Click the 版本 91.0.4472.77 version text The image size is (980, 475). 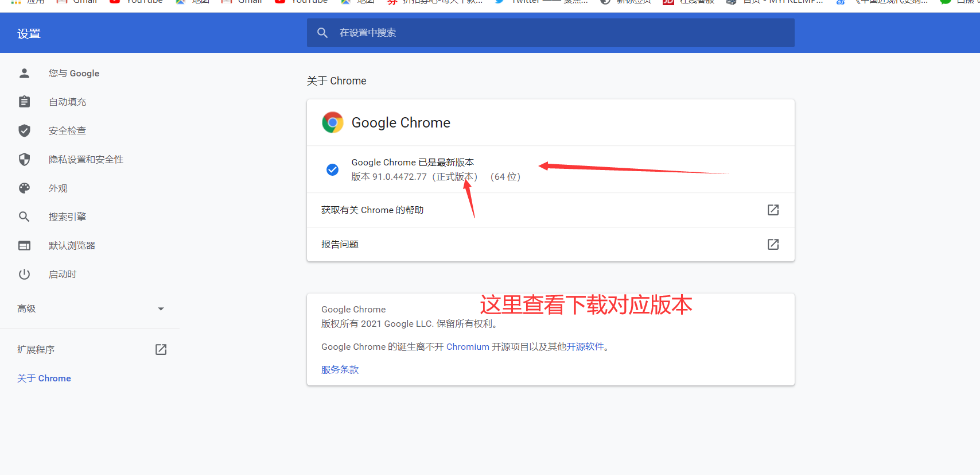coord(435,176)
